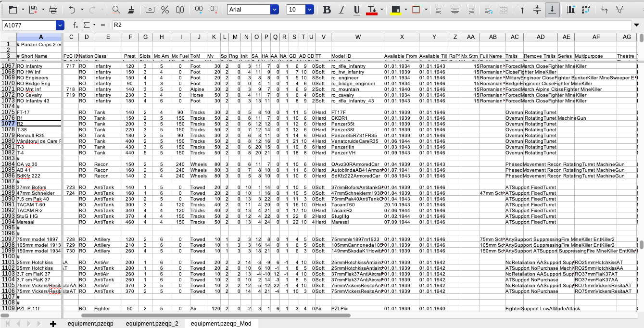Open the Sort dialog icon
The image size is (644, 328).
[x=605, y=10]
